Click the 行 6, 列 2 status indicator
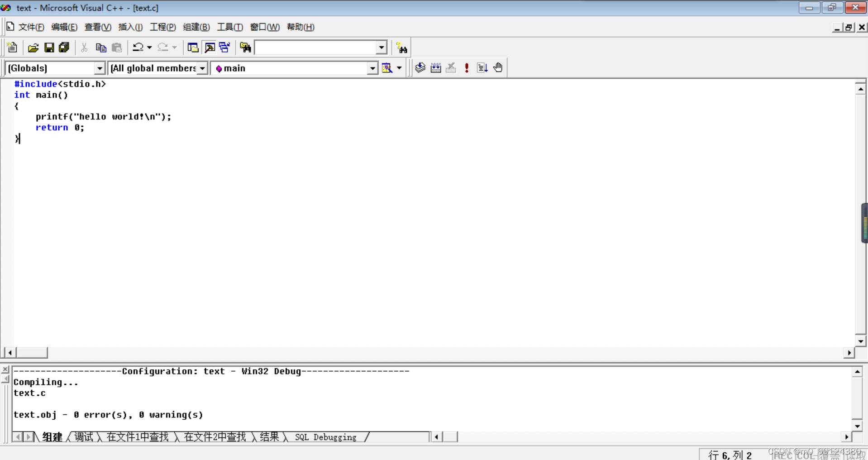 coord(730,455)
